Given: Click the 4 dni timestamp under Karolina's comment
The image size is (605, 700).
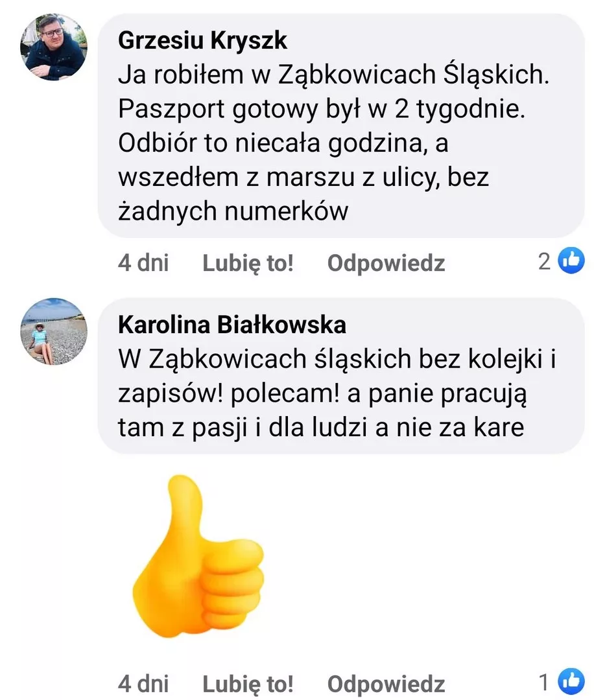Looking at the screenshot, I should (143, 684).
